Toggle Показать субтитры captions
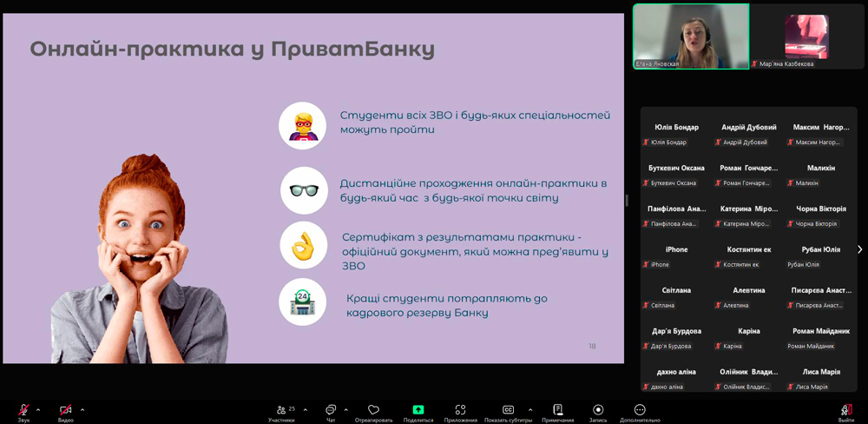Screen dimensions: 868x424 pos(508,410)
